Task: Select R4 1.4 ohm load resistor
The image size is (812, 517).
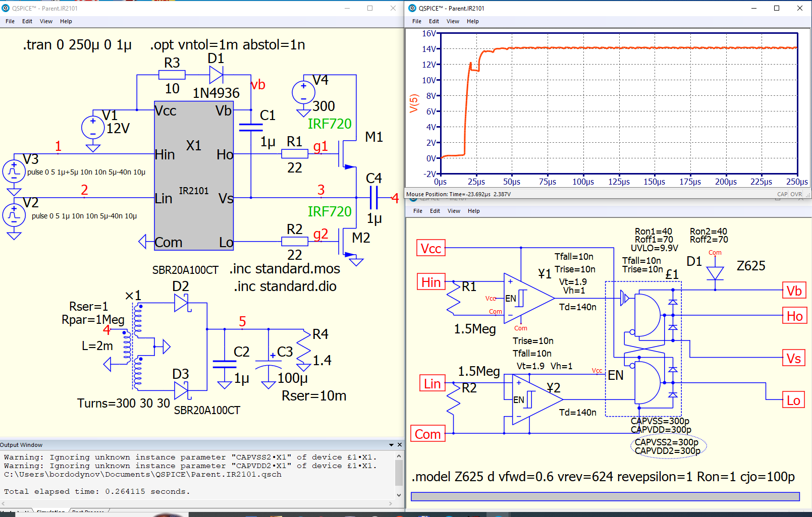Action: click(303, 348)
